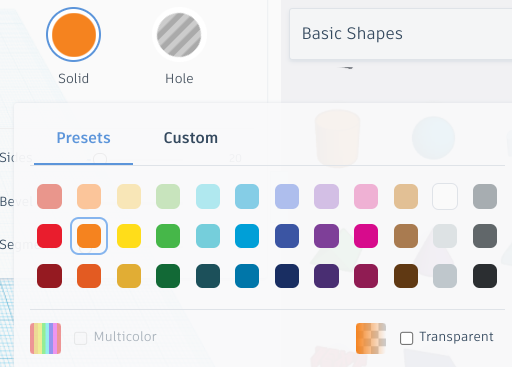Select the orange Solid shape mode
The image size is (512, 367).
(73, 35)
